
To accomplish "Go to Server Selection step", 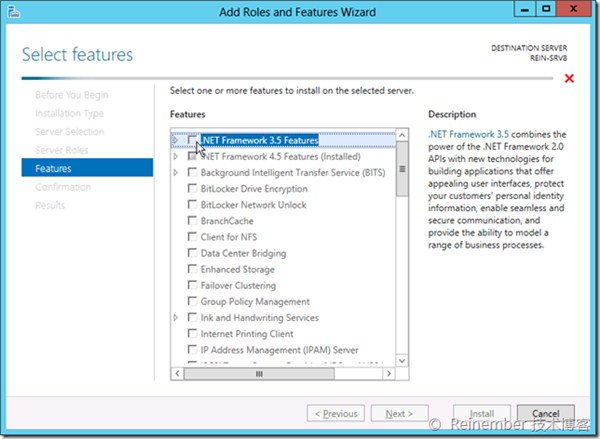I will 70,132.
